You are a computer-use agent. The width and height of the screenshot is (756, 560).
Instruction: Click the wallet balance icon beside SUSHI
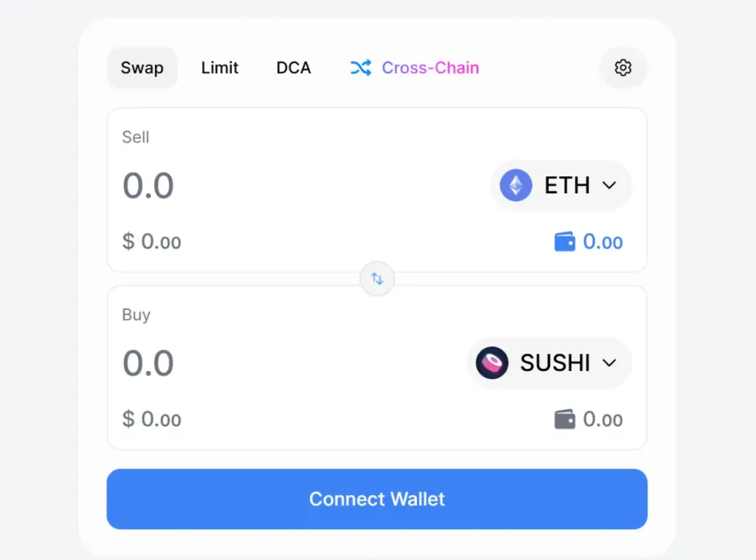click(x=565, y=419)
